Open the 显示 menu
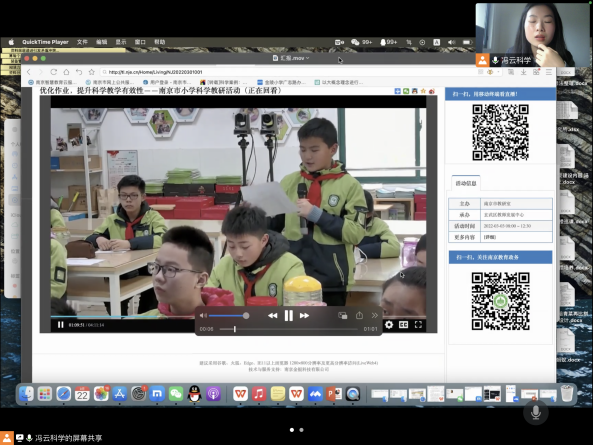This screenshot has width=593, height=445. tap(121, 42)
